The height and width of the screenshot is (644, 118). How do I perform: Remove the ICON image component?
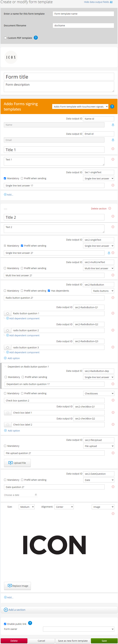(x=113, y=513)
